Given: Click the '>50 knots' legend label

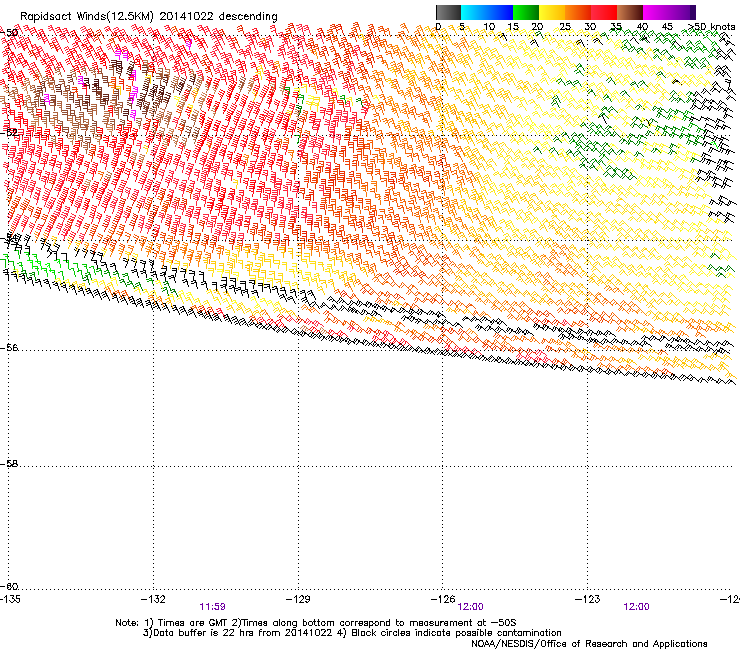Looking at the screenshot, I should [711, 27].
